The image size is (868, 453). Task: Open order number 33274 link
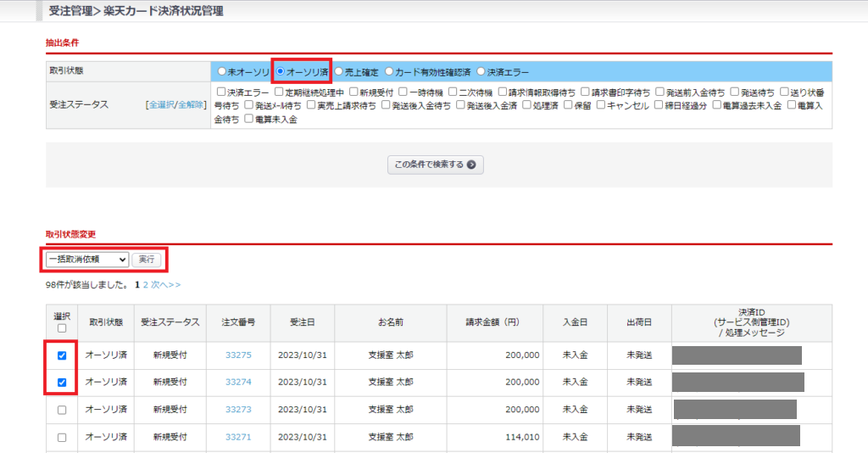(238, 383)
